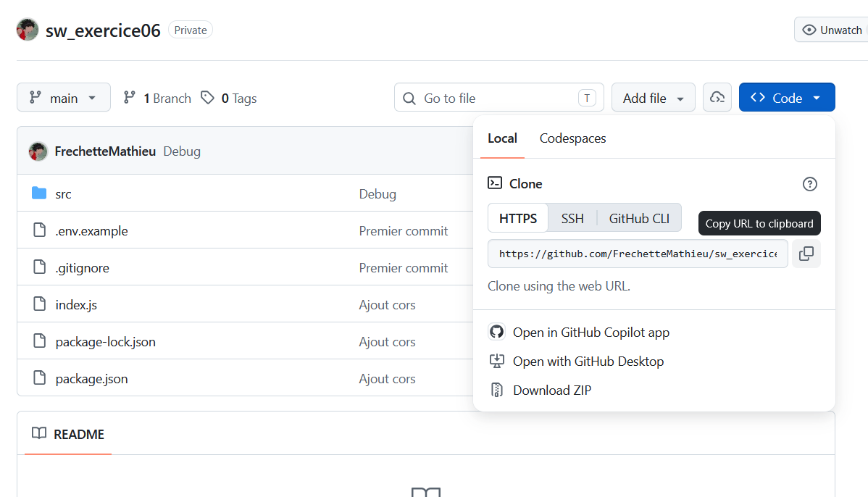The width and height of the screenshot is (868, 497).
Task: Click the file icon for .gitignore
Action: tap(39, 267)
